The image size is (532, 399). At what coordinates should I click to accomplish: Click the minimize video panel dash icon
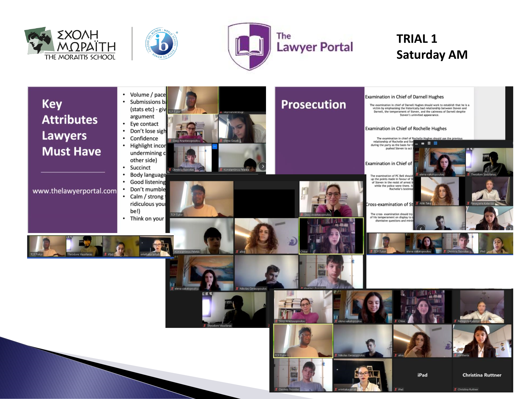[x=417, y=144]
